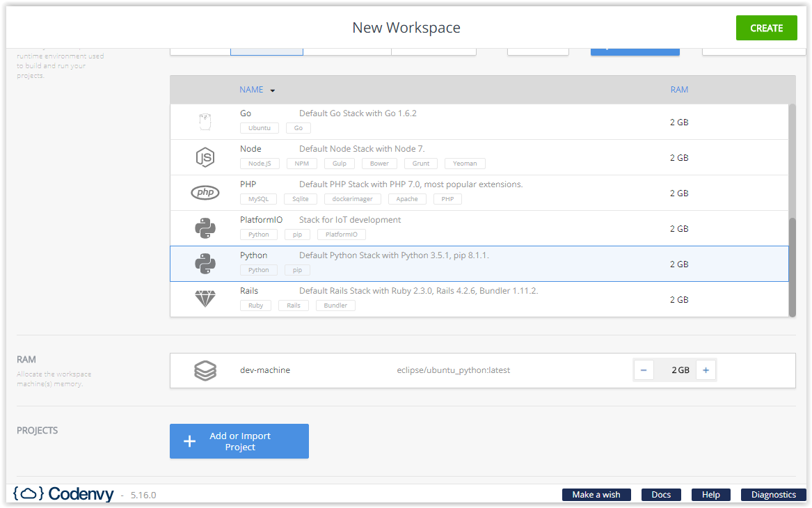The width and height of the screenshot is (812, 508).
Task: Click the green CREATE button
Action: tap(767, 28)
